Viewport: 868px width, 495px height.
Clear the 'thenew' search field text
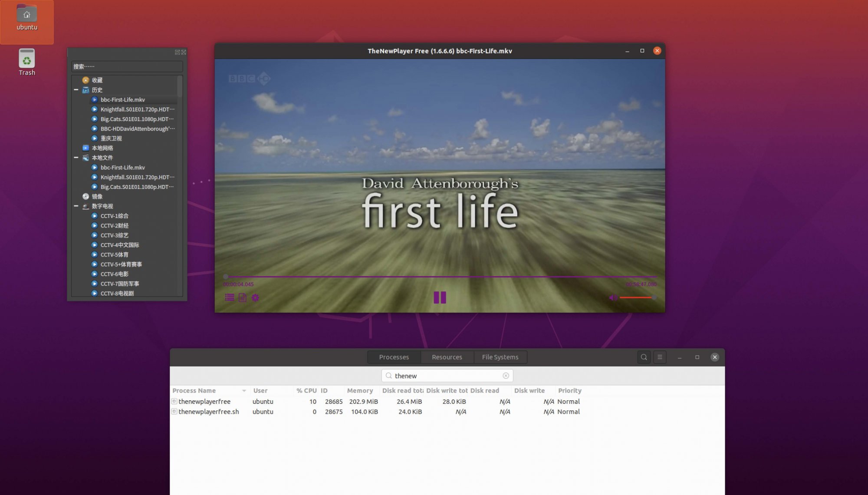(x=506, y=376)
